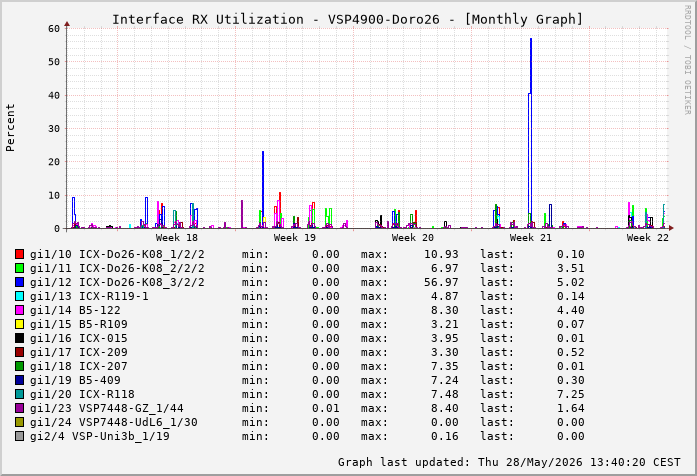This screenshot has height=476, width=697.
Task: Click the bright green gi1/11 legend swatch
Action: click(x=20, y=268)
